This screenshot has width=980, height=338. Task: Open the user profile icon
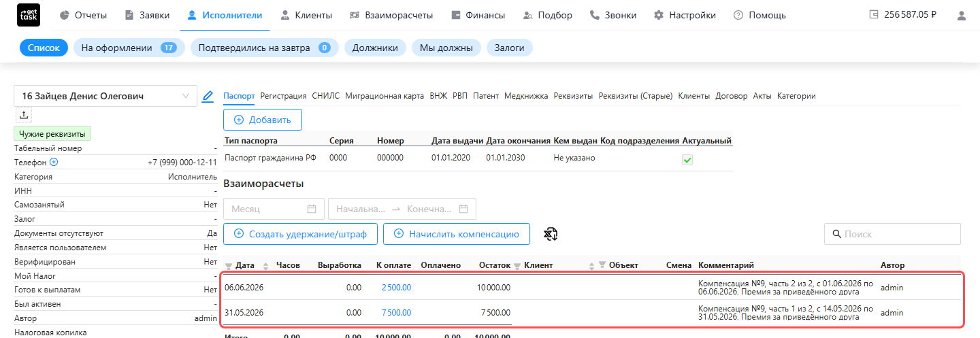(x=961, y=15)
